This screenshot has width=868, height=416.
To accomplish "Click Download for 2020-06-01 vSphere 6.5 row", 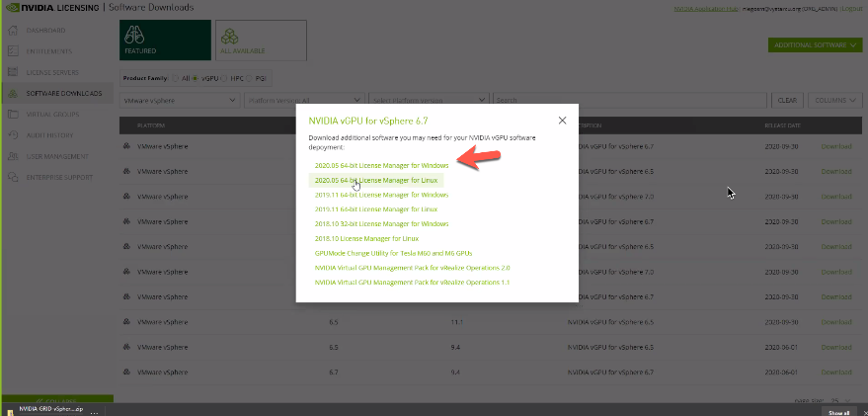I will pos(835,347).
